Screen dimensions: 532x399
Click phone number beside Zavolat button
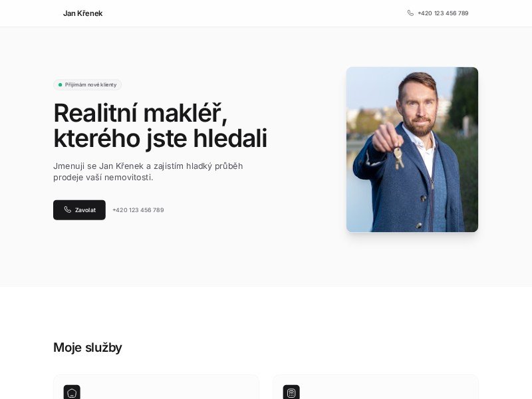pyautogui.click(x=138, y=210)
